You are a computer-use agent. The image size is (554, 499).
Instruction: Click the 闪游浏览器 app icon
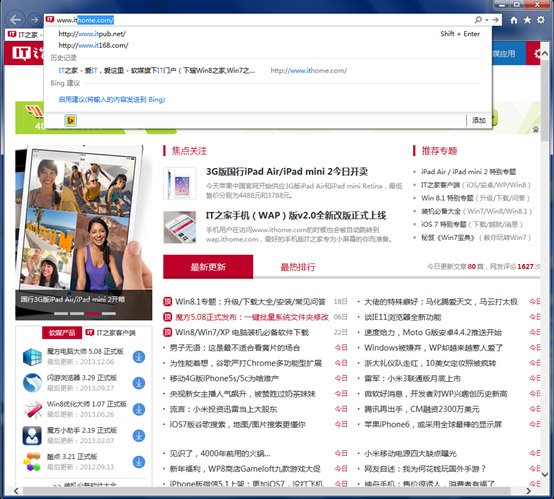33,383
